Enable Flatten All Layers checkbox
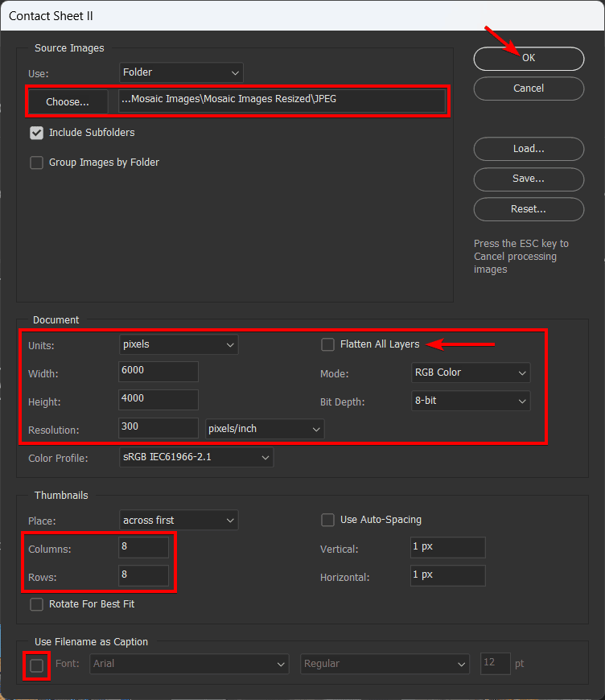 tap(328, 344)
